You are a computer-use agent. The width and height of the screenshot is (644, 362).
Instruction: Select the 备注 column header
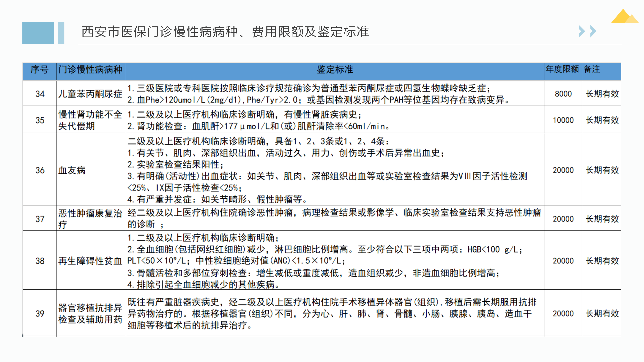point(592,69)
